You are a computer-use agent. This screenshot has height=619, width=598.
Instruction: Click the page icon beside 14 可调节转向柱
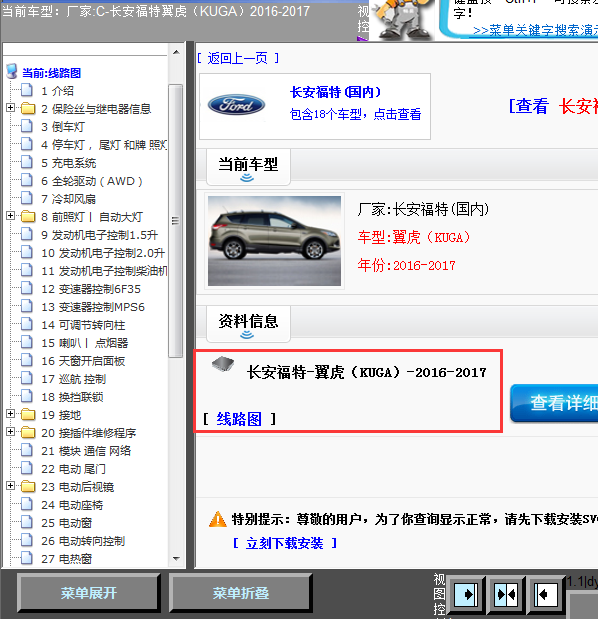tap(27, 324)
